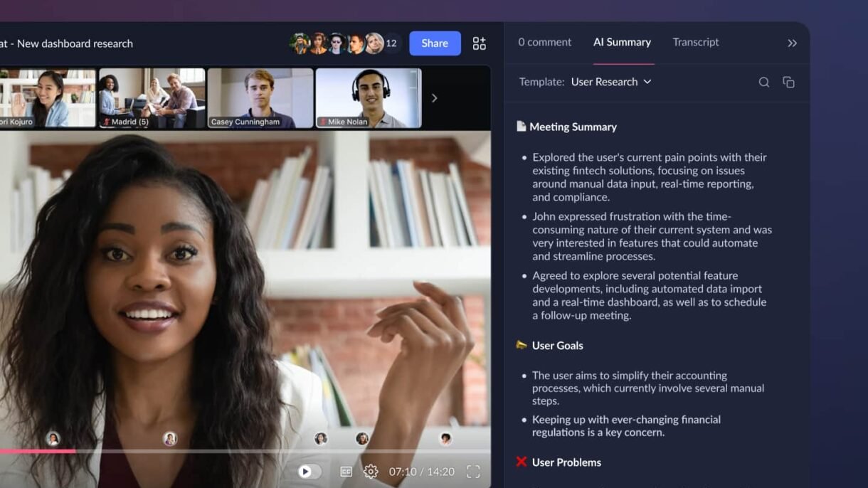Select the Kojuro participant video thumbnail
This screenshot has height=488, width=868.
coord(47,98)
